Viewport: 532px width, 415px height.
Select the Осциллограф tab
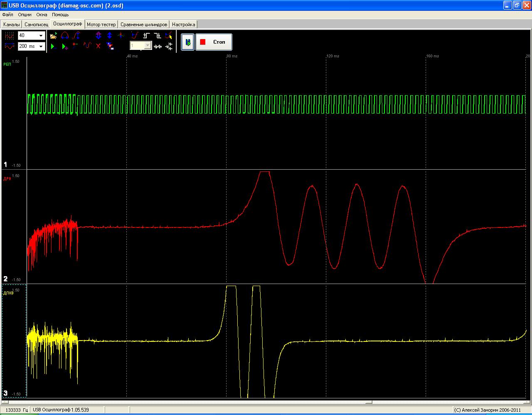coord(68,24)
